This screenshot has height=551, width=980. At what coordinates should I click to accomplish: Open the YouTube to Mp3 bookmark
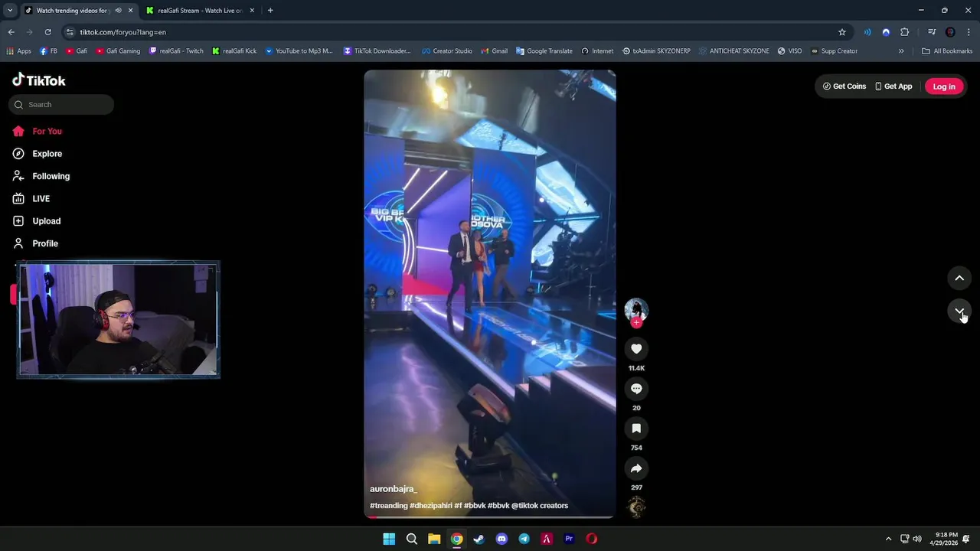[x=299, y=51]
